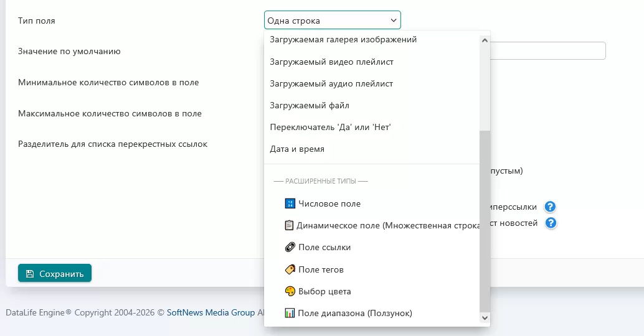Choose 'Загружаемый аудио плейлист' field type
This screenshot has width=644, height=336.
tap(331, 83)
